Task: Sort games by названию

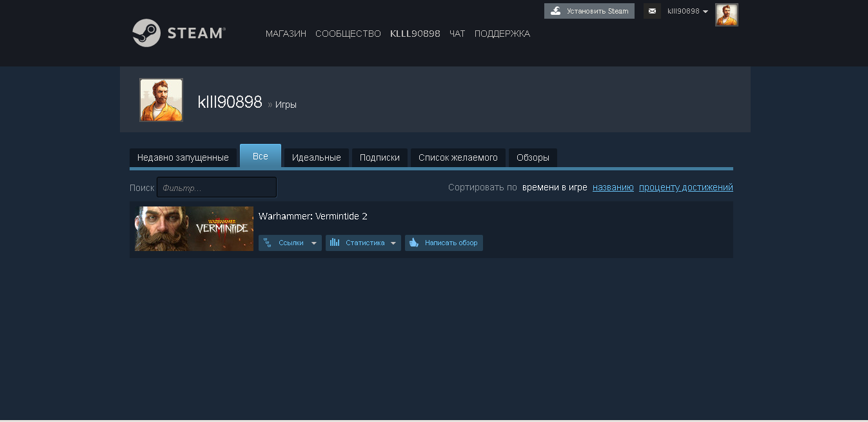Action: pos(613,187)
